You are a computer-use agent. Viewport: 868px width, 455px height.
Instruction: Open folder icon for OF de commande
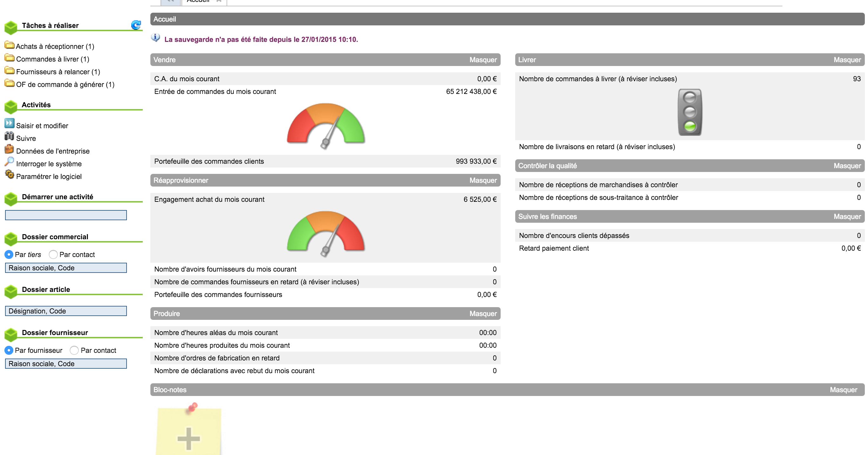(10, 83)
